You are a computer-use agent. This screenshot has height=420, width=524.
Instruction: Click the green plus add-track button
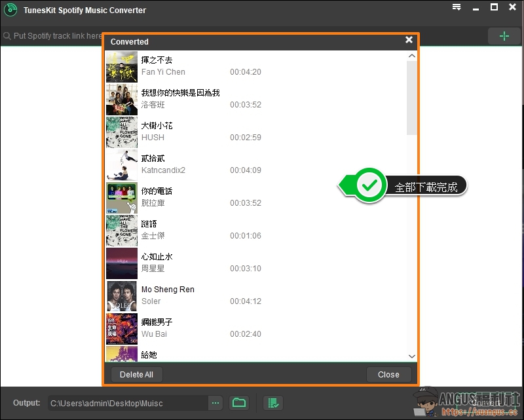pyautogui.click(x=504, y=36)
